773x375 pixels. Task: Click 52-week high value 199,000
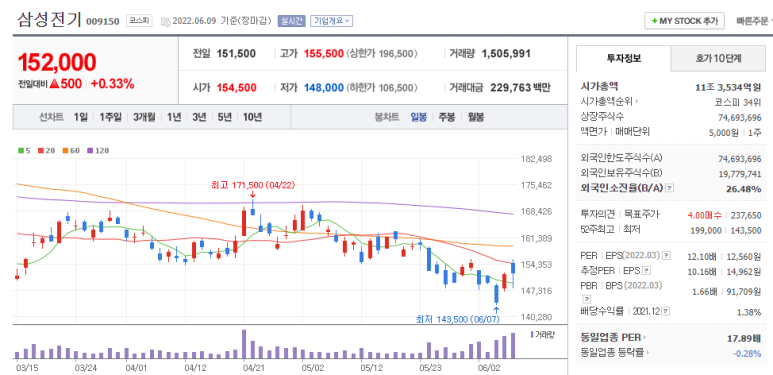tap(706, 230)
